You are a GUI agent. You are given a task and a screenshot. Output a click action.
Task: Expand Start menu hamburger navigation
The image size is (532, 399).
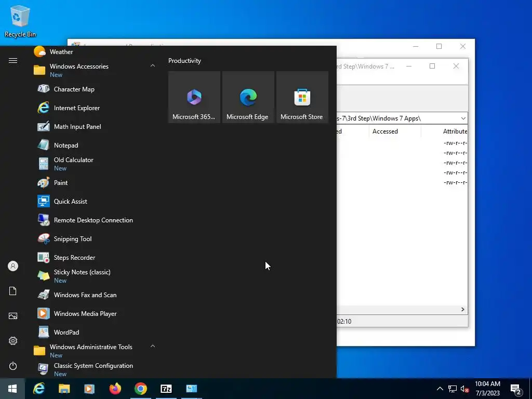13,60
